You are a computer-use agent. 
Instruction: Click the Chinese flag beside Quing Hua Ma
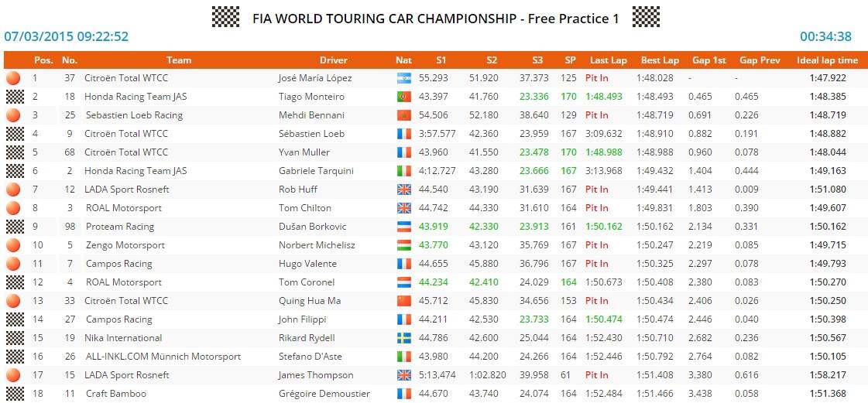coord(403,301)
